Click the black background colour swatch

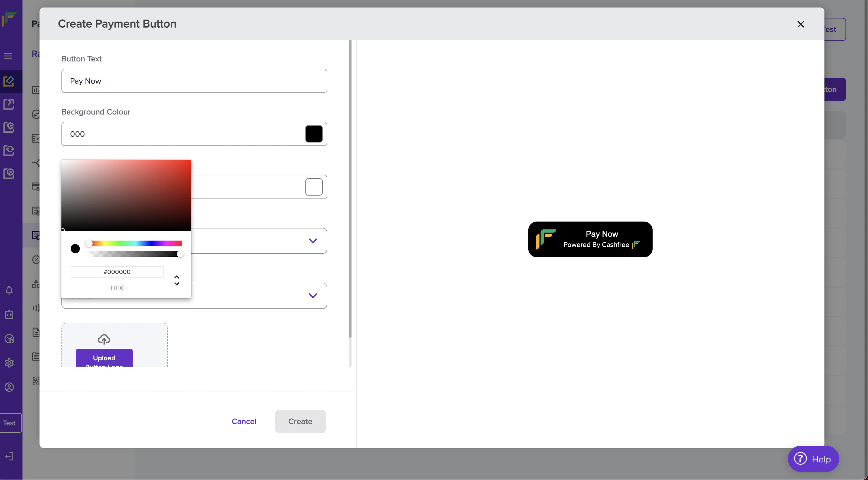click(x=314, y=134)
